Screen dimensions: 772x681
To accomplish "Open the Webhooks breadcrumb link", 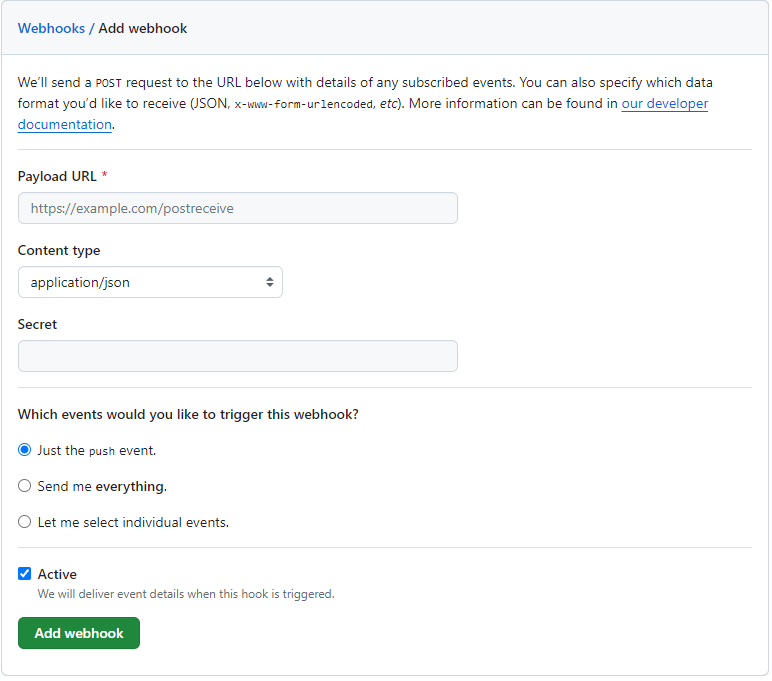I will pos(51,29).
